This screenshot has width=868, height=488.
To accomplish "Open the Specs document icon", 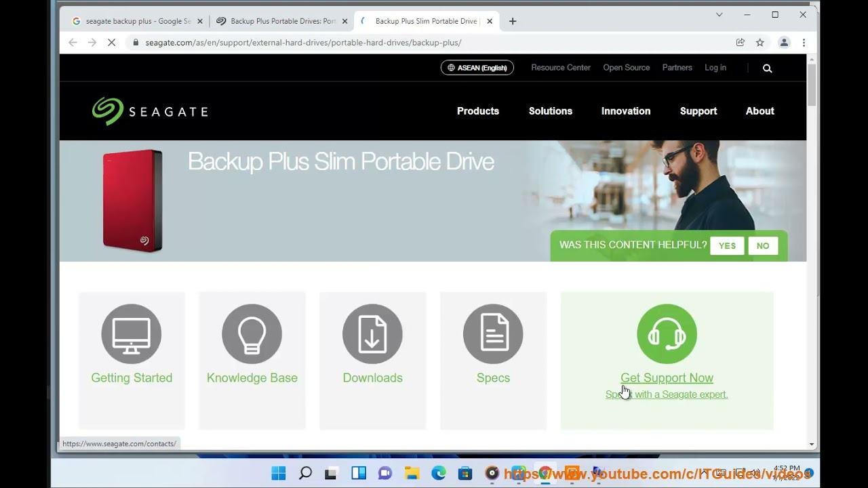I will pyautogui.click(x=493, y=333).
